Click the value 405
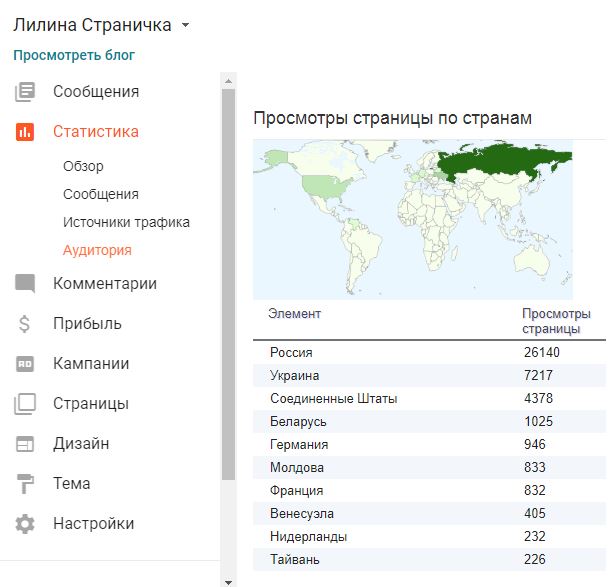The image size is (610, 587). 535,513
